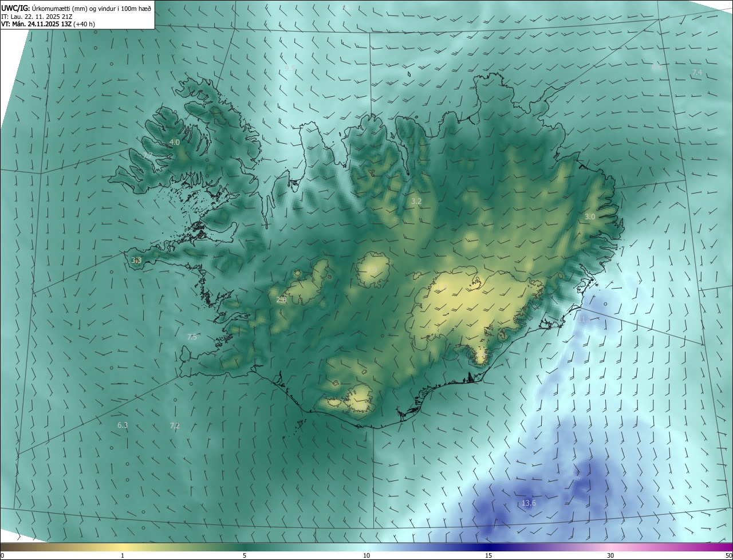Click the 0 tick on the color scale
This screenshot has height=560, width=733.
tap(2, 555)
